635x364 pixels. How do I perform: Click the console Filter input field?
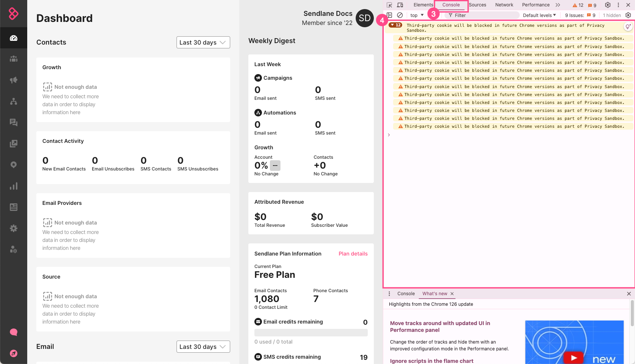click(x=484, y=15)
